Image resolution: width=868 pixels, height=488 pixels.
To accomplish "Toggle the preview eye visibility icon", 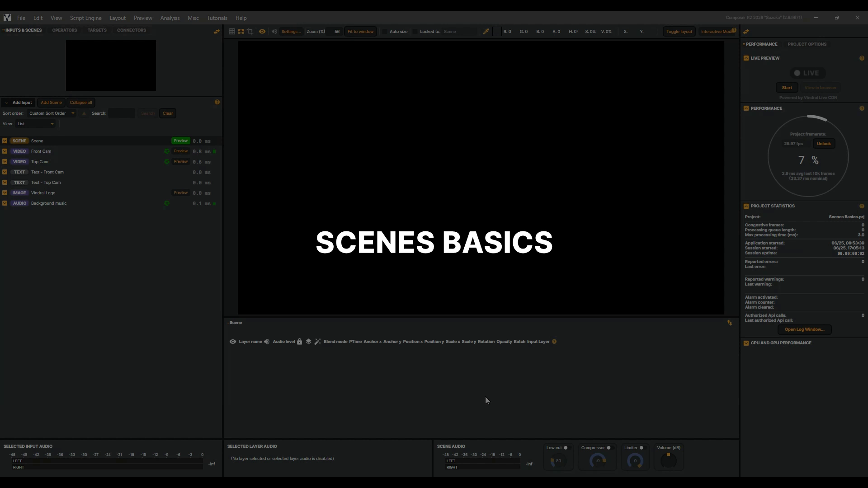I will (x=262, y=32).
